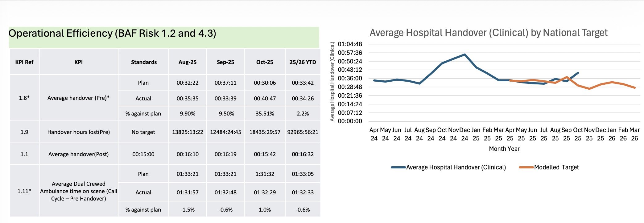
Task: Select the Average handover (Pre)* KPI cell
Action: 78,98
